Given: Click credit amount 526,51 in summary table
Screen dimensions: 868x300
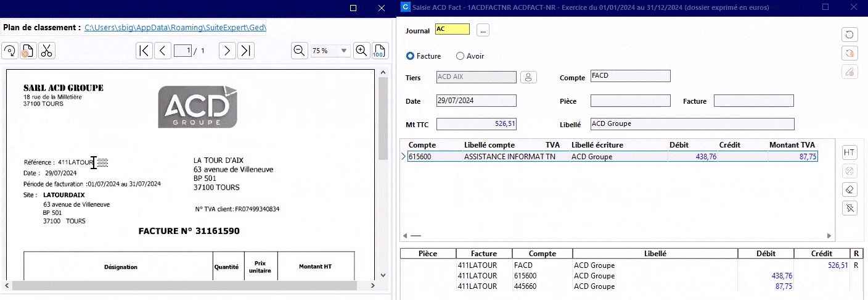Looking at the screenshot, I should 837,265.
